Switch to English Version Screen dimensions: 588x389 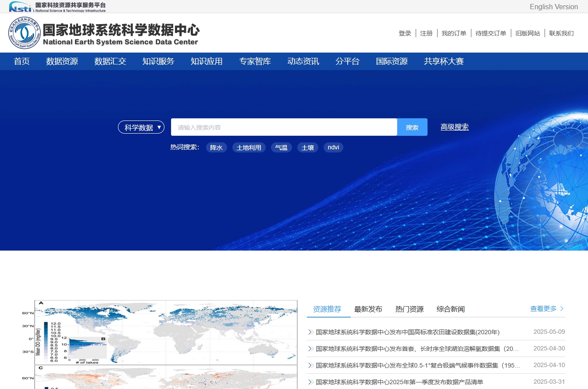pos(554,7)
